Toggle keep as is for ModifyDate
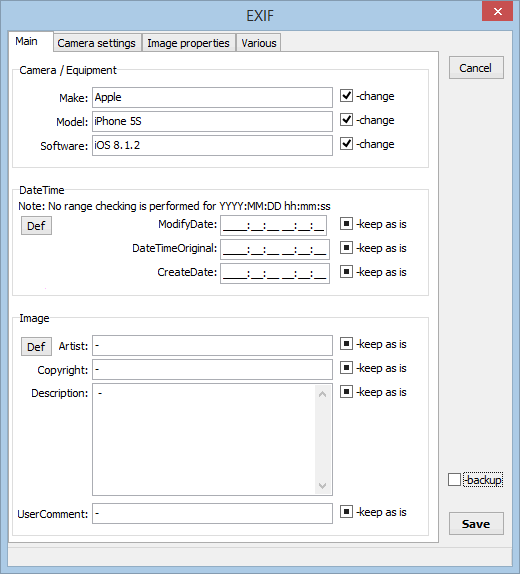This screenshot has width=520, height=574. (346, 224)
